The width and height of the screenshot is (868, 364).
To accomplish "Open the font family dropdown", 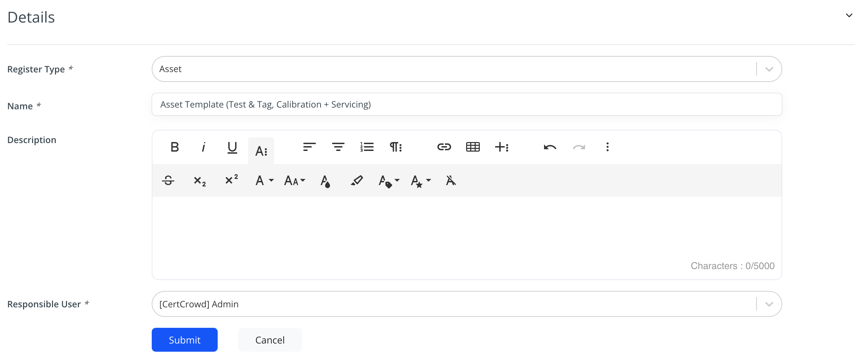I will coord(264,180).
